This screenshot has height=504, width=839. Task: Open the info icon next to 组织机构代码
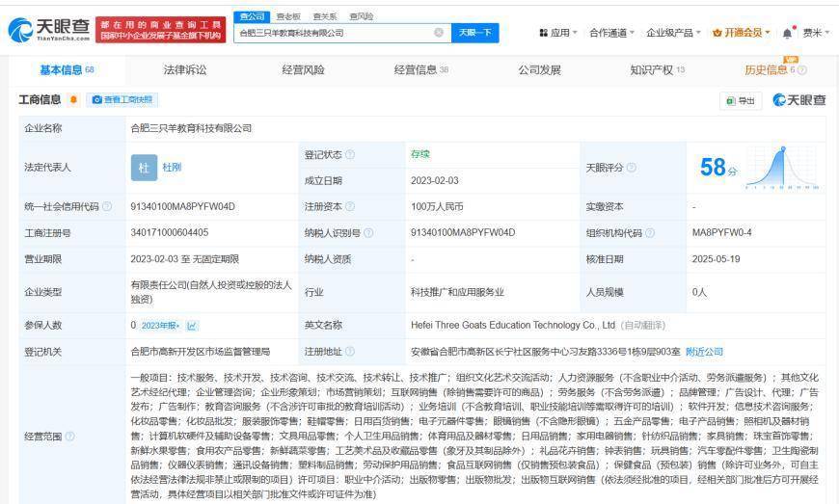tap(650, 232)
